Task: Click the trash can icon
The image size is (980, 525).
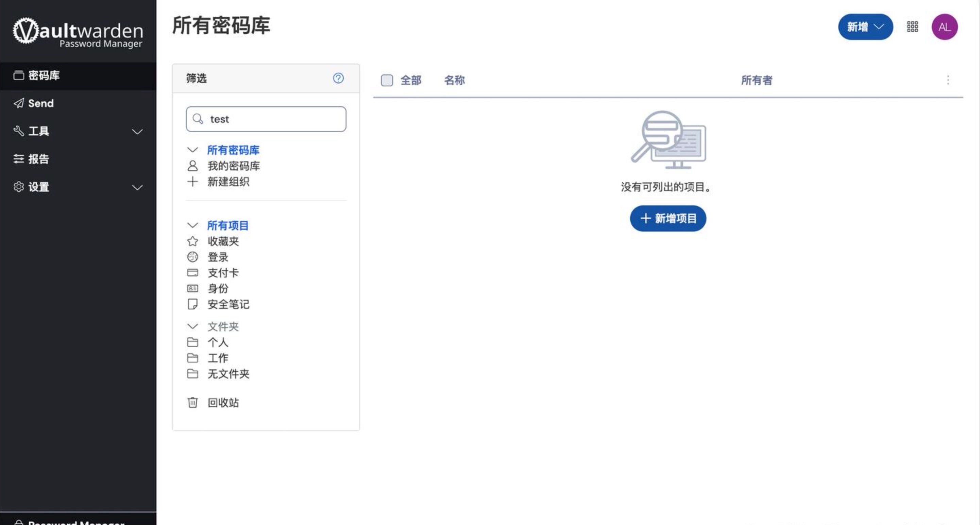Action: (192, 402)
